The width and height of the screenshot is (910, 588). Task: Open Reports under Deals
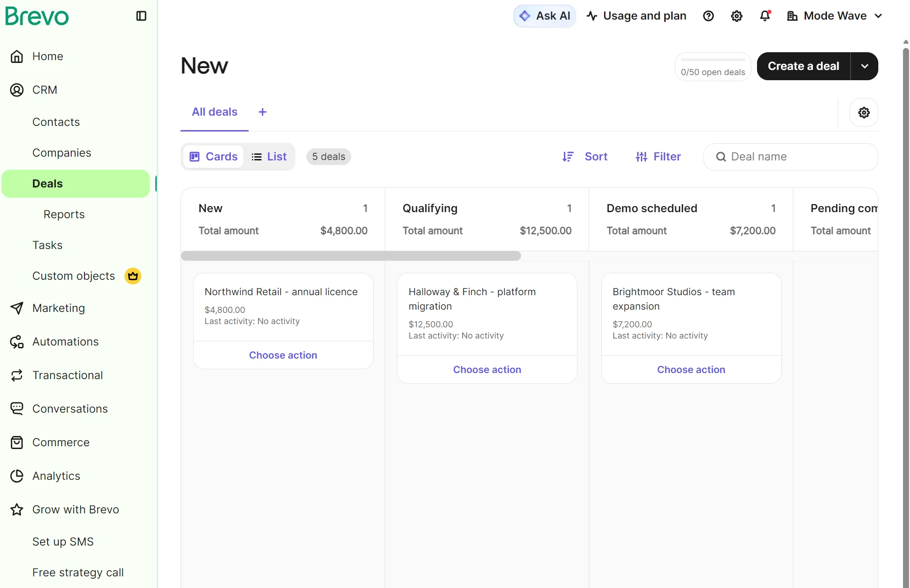coord(64,214)
